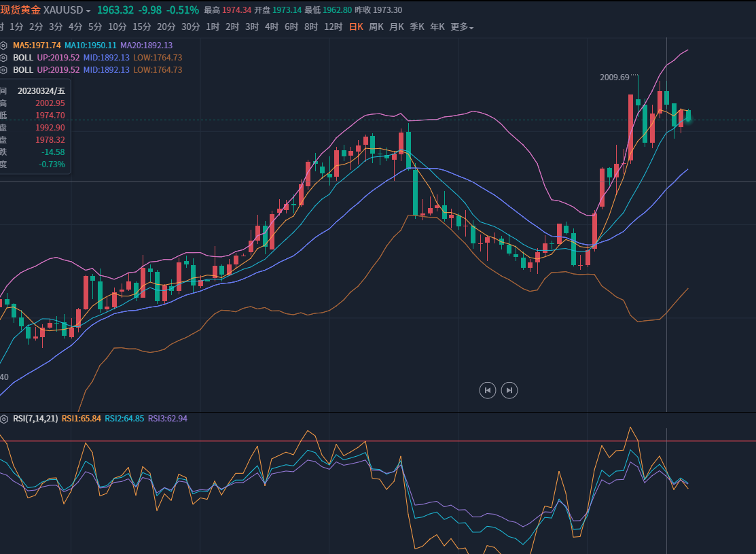Switch to the 4时 timeframe
This screenshot has width=756, height=554.
(x=272, y=27)
